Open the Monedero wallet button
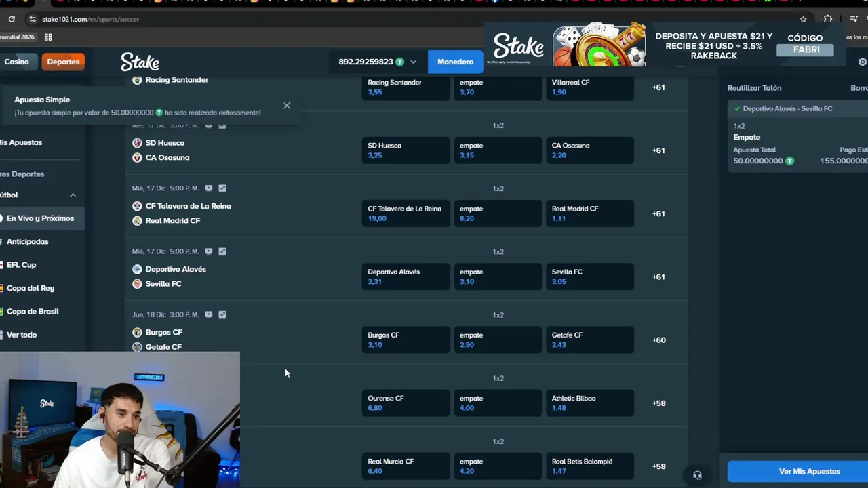The image size is (868, 488). (455, 62)
